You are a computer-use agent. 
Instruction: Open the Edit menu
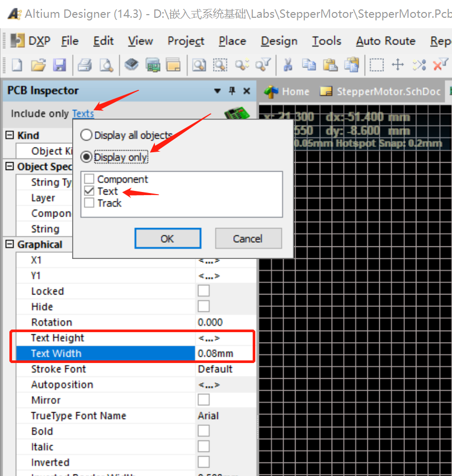point(103,41)
